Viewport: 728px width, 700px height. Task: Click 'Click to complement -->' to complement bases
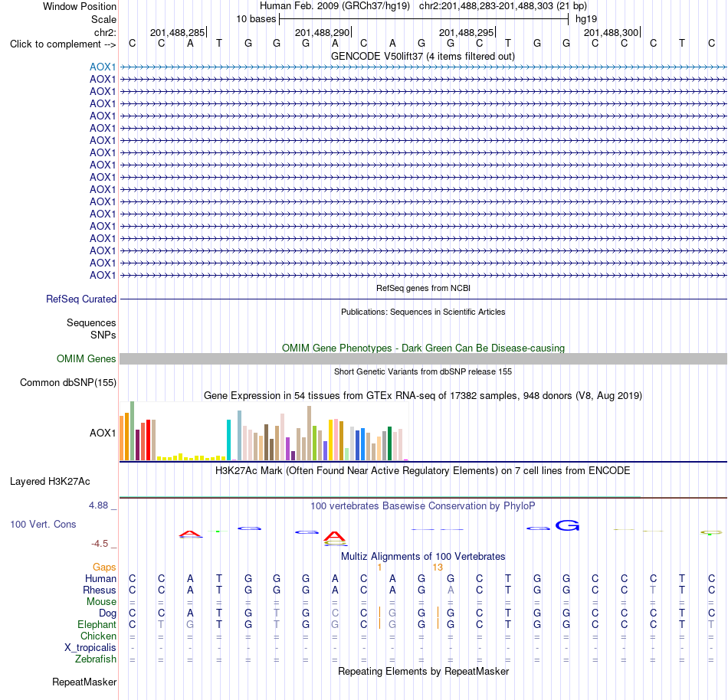63,44
